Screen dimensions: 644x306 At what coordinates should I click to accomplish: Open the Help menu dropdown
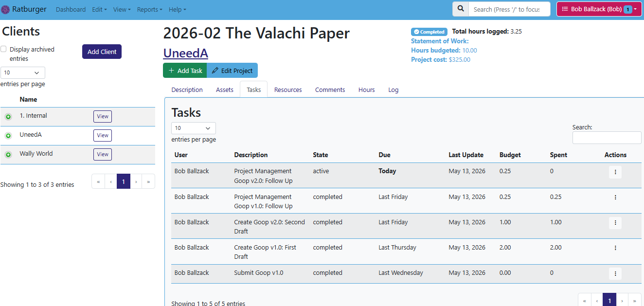point(177,10)
